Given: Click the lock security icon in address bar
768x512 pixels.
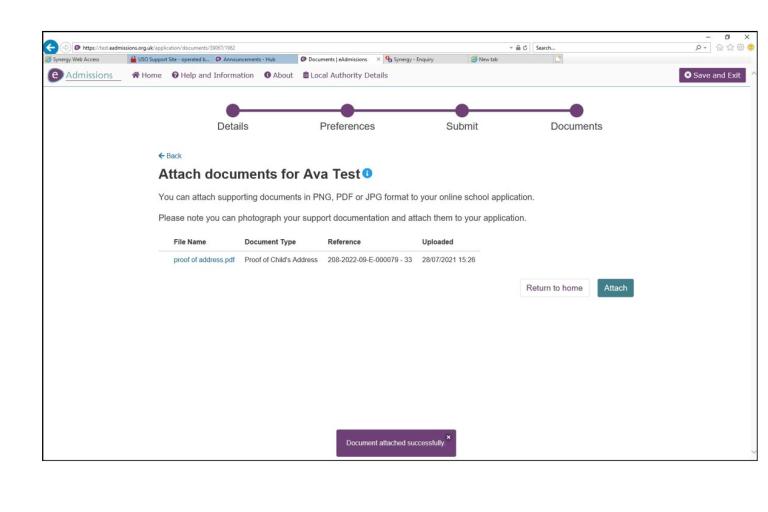Looking at the screenshot, I should (518, 48).
